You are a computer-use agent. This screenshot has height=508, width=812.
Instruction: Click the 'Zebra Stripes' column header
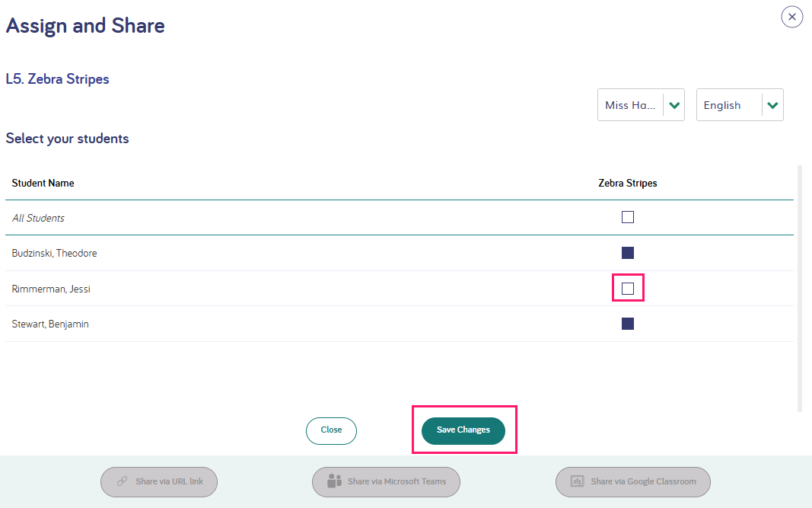628,183
